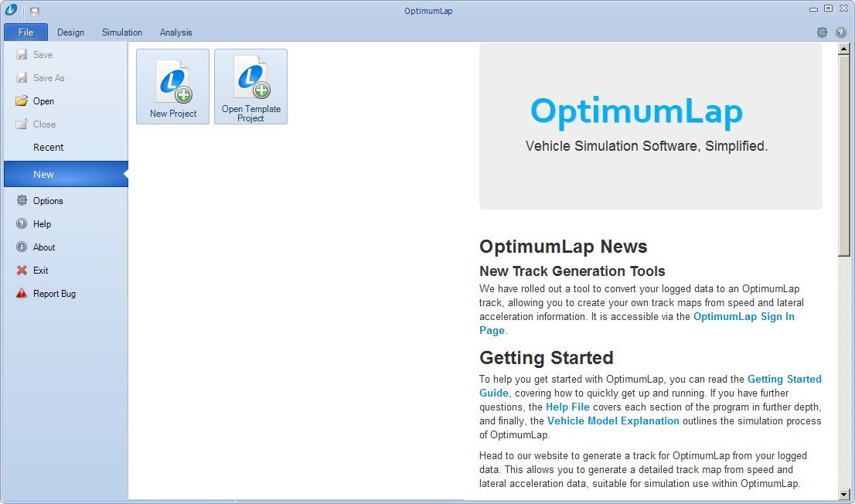Click the scrollbar down arrow in news panel
855x504 pixels.
(x=844, y=494)
